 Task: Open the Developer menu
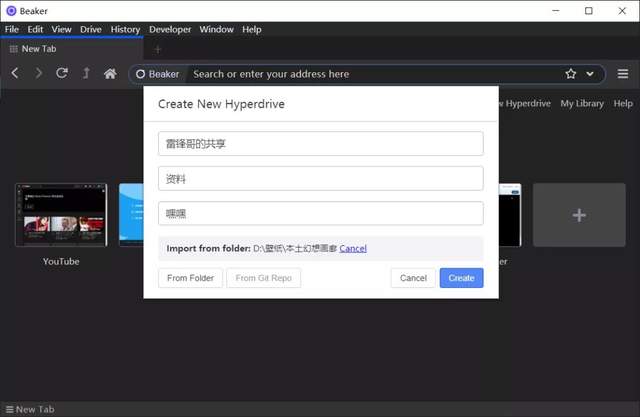(170, 29)
